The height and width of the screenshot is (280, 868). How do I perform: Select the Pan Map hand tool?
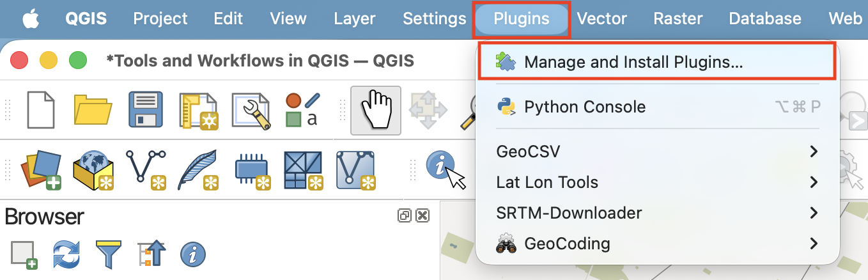376,110
